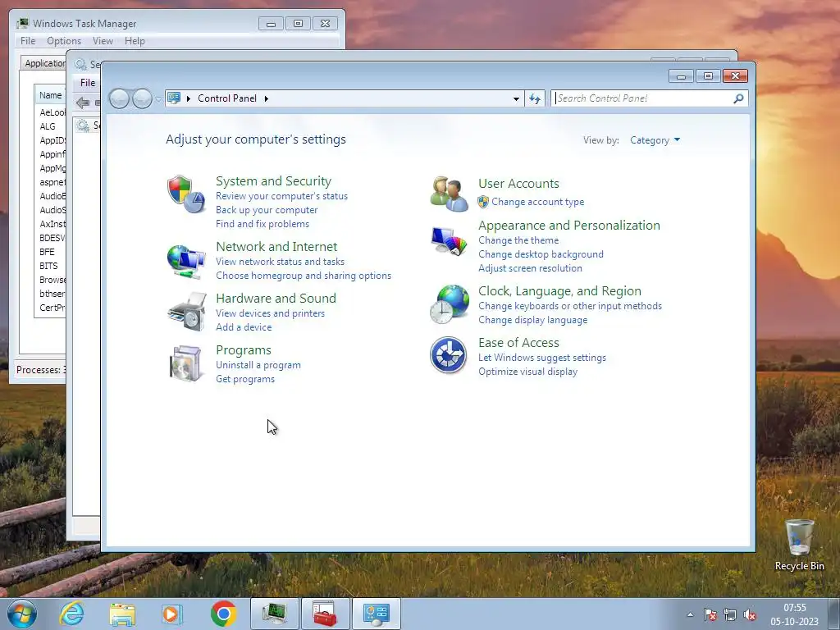The height and width of the screenshot is (630, 840).
Task: Show hidden tray icons arrow
Action: pos(690,615)
